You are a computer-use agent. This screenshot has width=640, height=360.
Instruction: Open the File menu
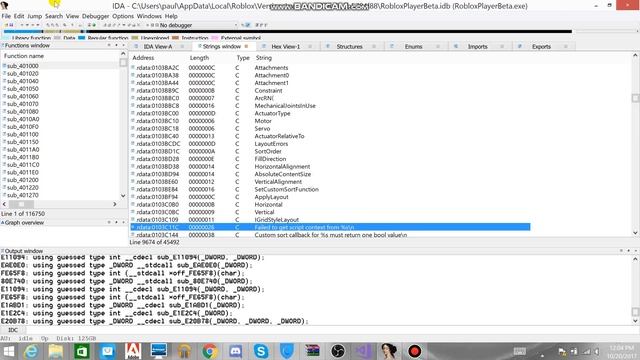(6, 16)
